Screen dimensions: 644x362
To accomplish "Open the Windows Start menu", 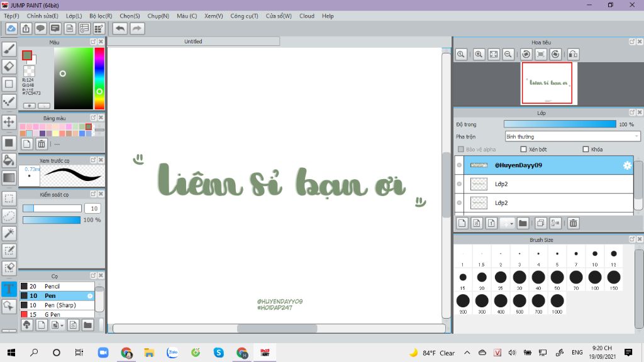I will pyautogui.click(x=11, y=353).
